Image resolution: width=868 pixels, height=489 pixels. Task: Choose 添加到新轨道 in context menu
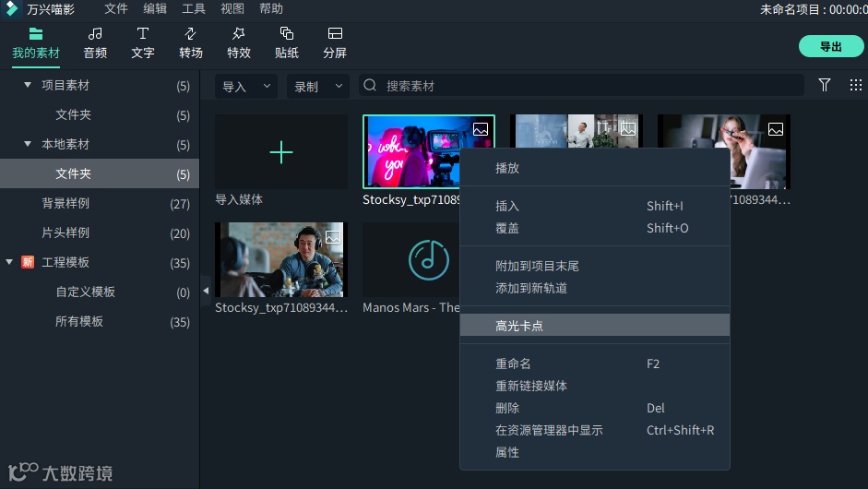(x=595, y=288)
